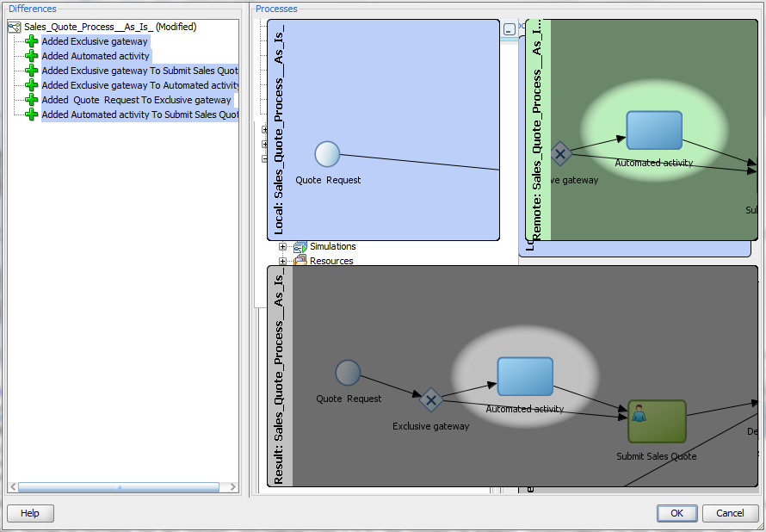The width and height of the screenshot is (766, 532).
Task: Expand the Resources tree node
Action: point(282,261)
